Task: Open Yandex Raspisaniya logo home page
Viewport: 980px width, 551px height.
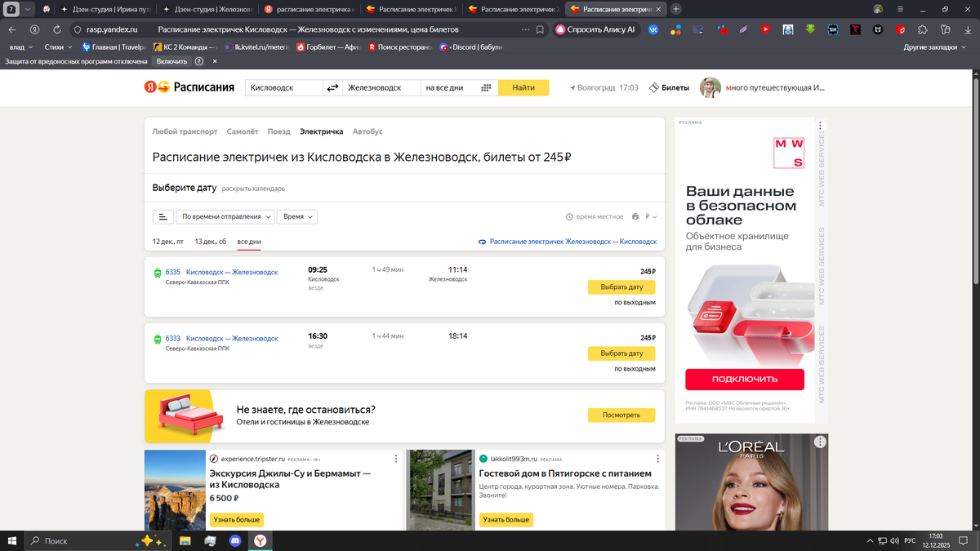Action: [x=189, y=87]
